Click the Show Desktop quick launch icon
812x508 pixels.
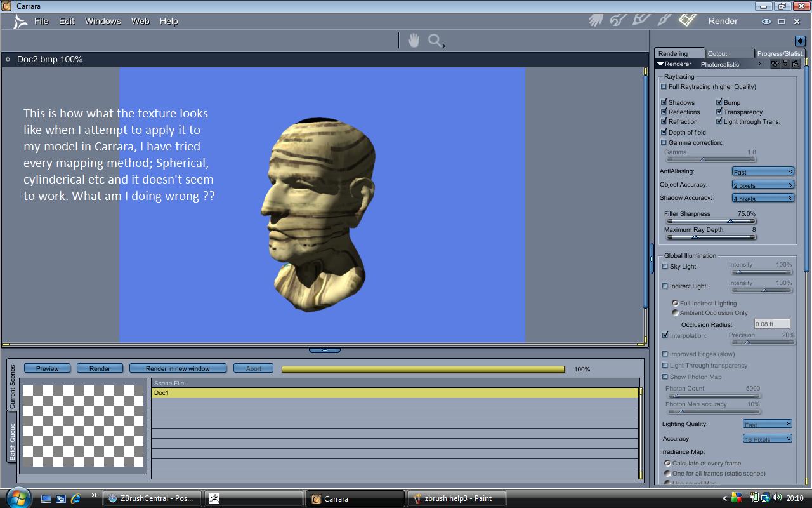coord(46,498)
